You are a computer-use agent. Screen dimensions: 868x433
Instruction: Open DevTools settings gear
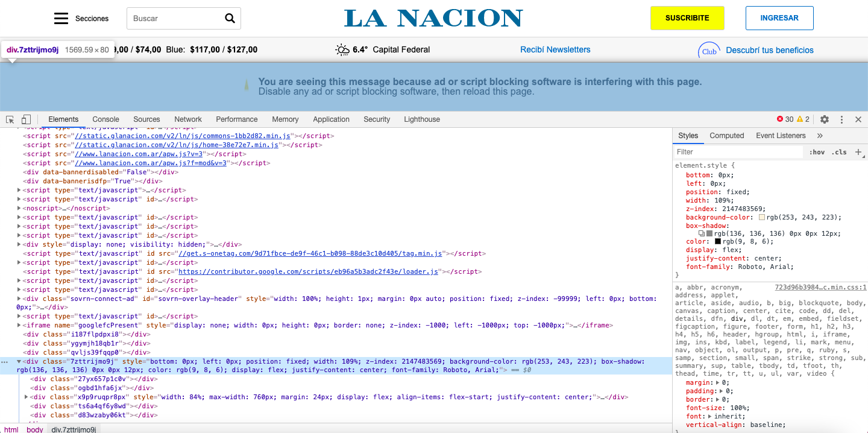click(825, 119)
